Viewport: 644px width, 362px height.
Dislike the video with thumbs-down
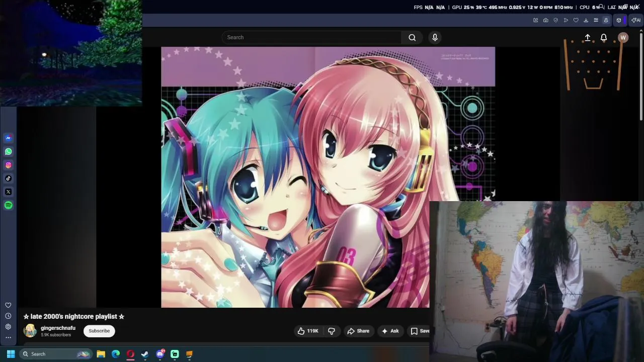(332, 331)
